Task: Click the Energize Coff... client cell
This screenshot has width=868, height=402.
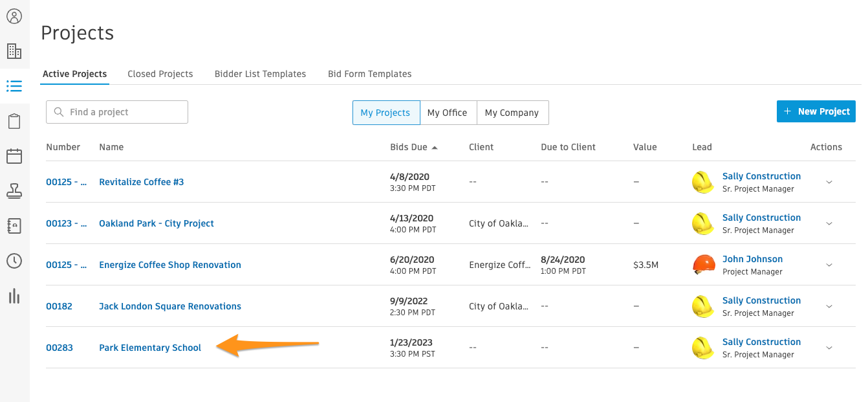Action: (x=500, y=265)
